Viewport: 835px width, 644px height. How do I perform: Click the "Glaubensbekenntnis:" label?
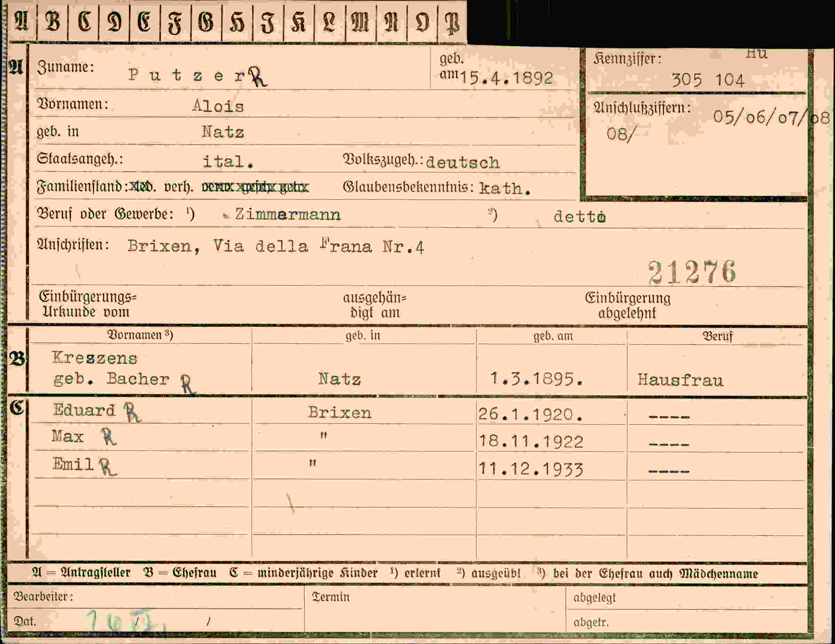(408, 187)
